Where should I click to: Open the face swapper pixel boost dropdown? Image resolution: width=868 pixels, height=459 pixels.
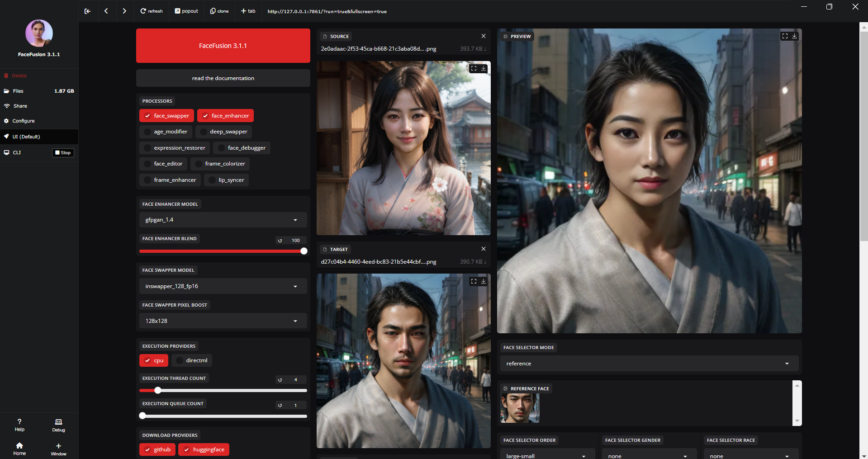click(x=223, y=321)
